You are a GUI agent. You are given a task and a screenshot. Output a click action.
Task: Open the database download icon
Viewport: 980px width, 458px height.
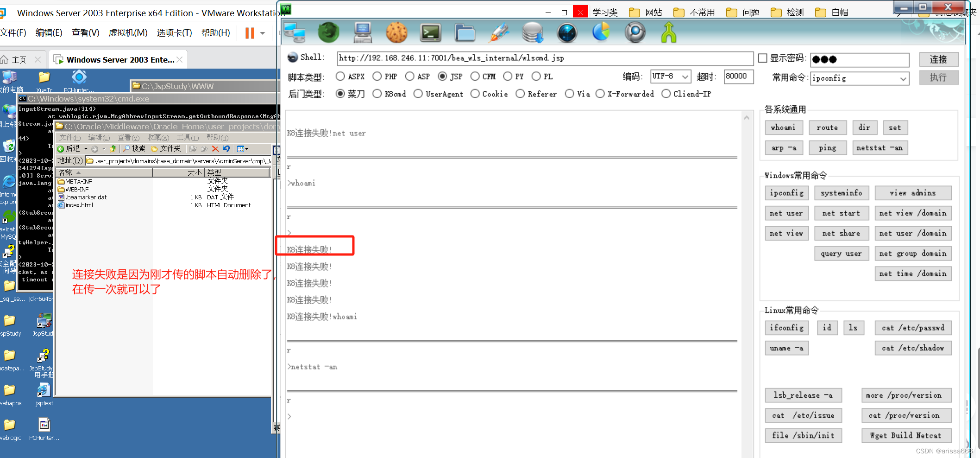[533, 33]
